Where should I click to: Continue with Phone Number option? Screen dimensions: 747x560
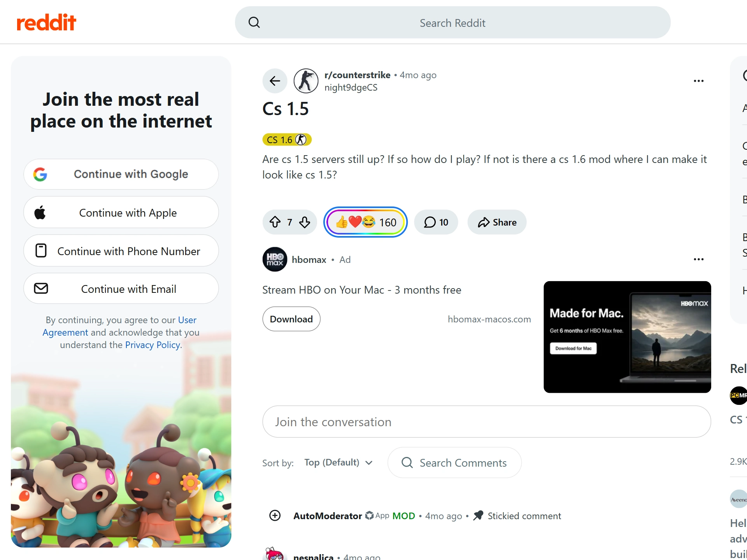point(121,251)
